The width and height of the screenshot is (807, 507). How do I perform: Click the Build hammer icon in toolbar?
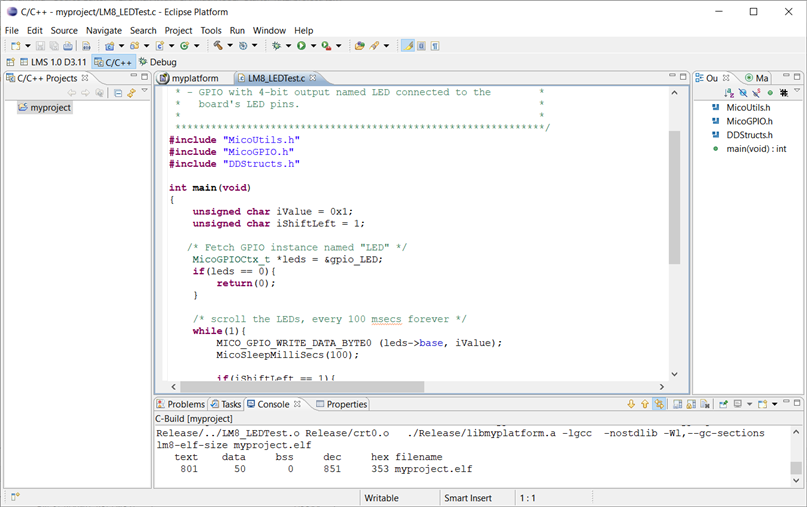point(217,46)
